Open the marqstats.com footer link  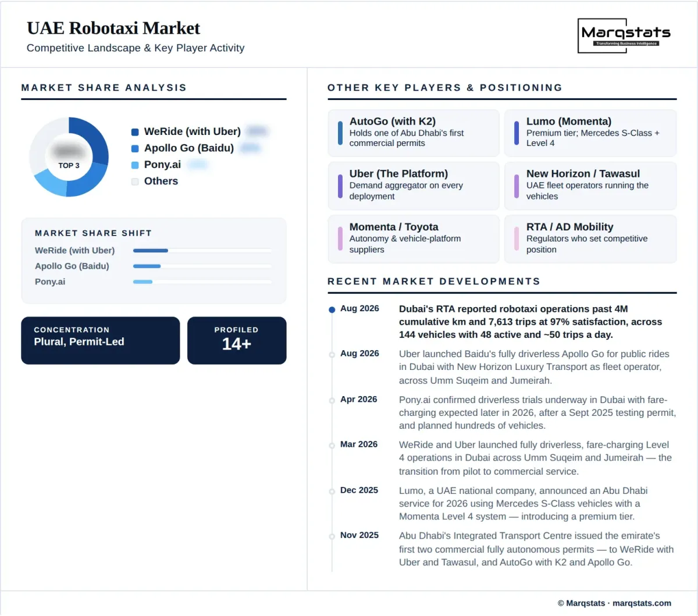point(642,603)
